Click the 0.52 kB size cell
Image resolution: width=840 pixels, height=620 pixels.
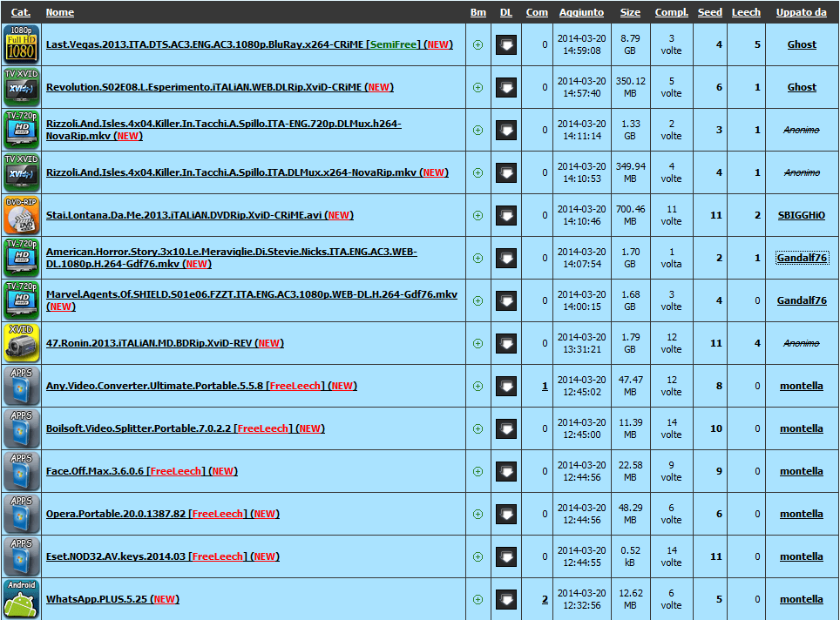pos(630,556)
